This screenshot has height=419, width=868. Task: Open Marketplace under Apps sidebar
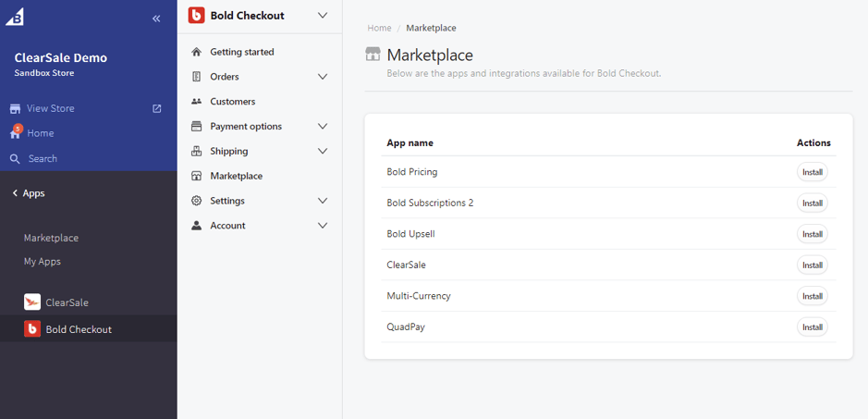[51, 238]
